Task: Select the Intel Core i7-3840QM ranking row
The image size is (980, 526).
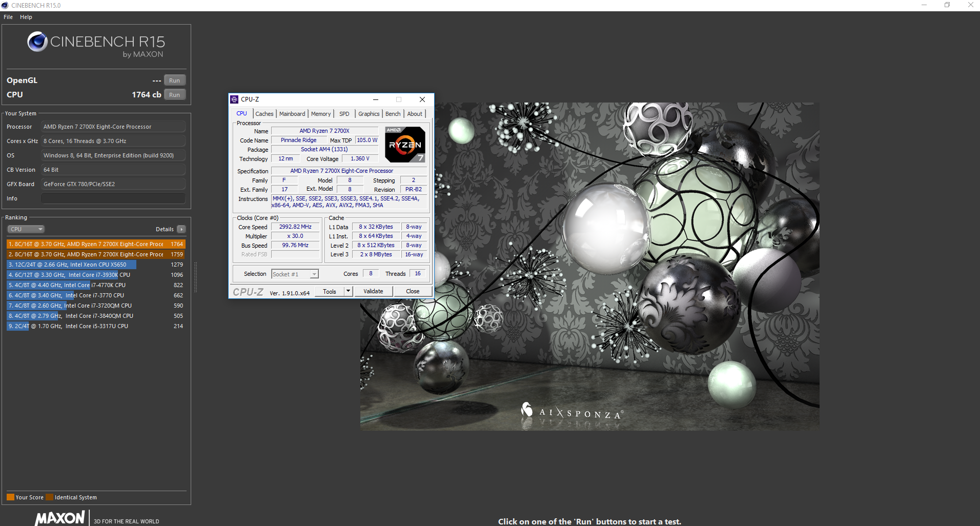Action: tap(96, 316)
